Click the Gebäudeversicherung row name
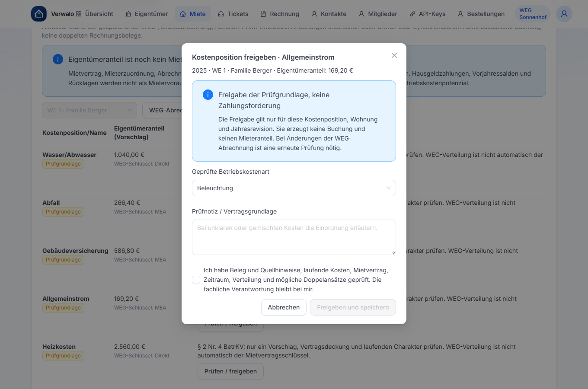The height and width of the screenshot is (389, 588). (x=75, y=251)
